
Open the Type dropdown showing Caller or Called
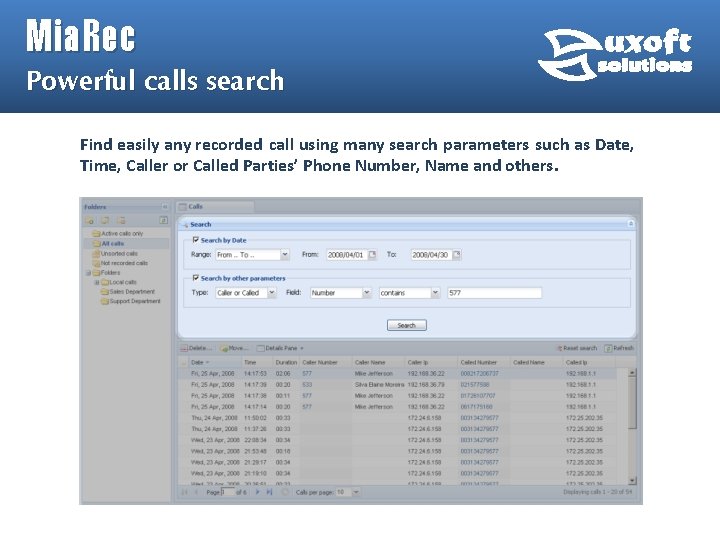(272, 292)
